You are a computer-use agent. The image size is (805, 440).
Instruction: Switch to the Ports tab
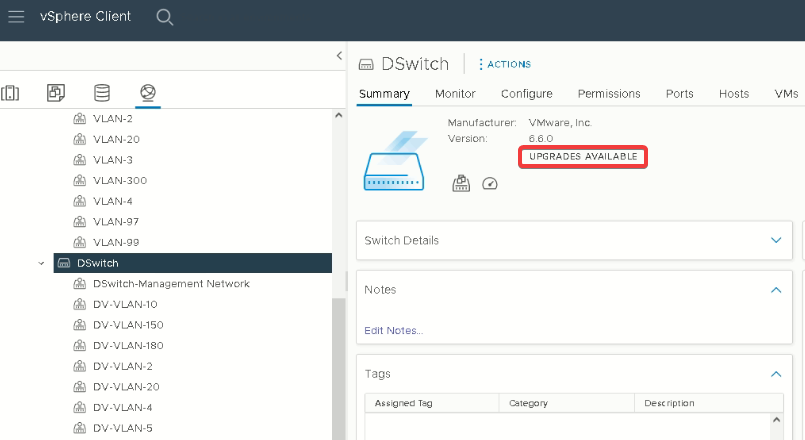[x=679, y=94]
